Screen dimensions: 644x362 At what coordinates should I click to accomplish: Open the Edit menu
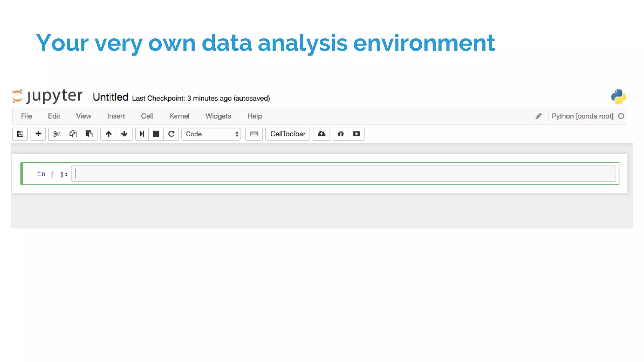54,116
